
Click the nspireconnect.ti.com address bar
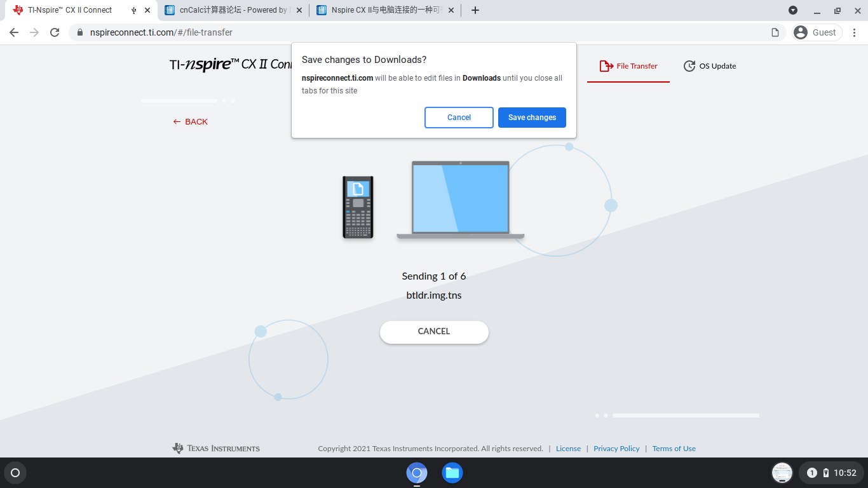(426, 32)
